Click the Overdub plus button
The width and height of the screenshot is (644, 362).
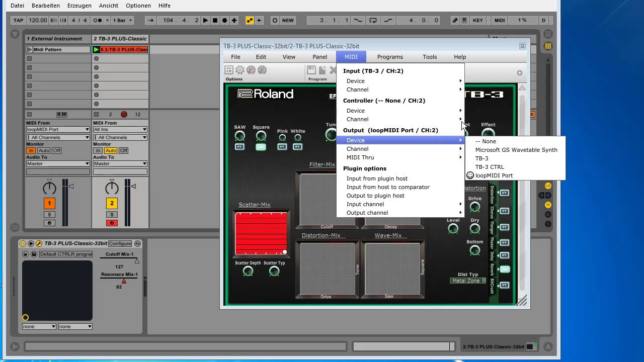(234, 20)
